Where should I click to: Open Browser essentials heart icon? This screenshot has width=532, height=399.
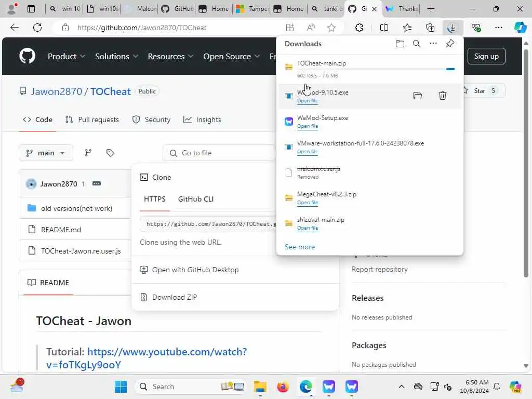point(476,28)
